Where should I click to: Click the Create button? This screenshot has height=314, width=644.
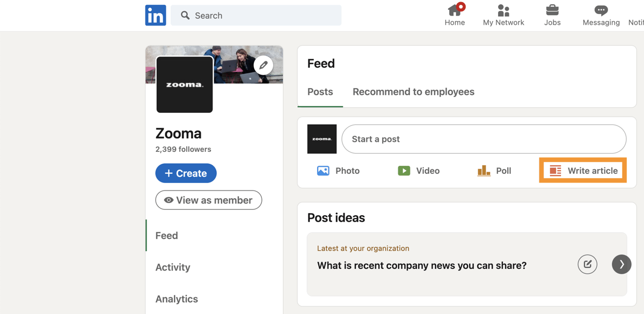coord(186,173)
